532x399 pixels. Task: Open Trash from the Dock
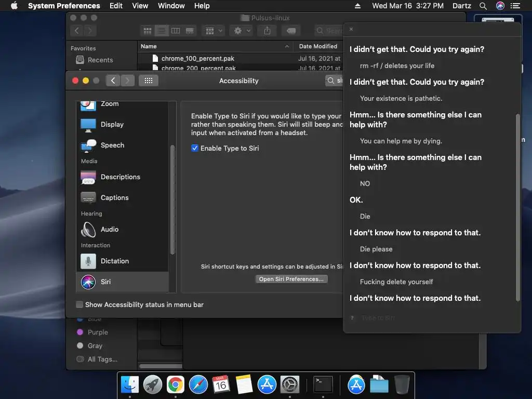pyautogui.click(x=402, y=384)
